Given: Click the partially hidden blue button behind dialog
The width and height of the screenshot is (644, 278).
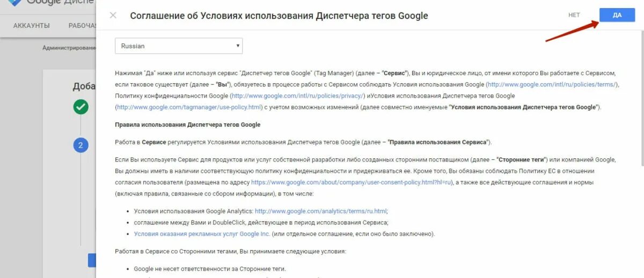Looking at the screenshot, I should 92,260.
